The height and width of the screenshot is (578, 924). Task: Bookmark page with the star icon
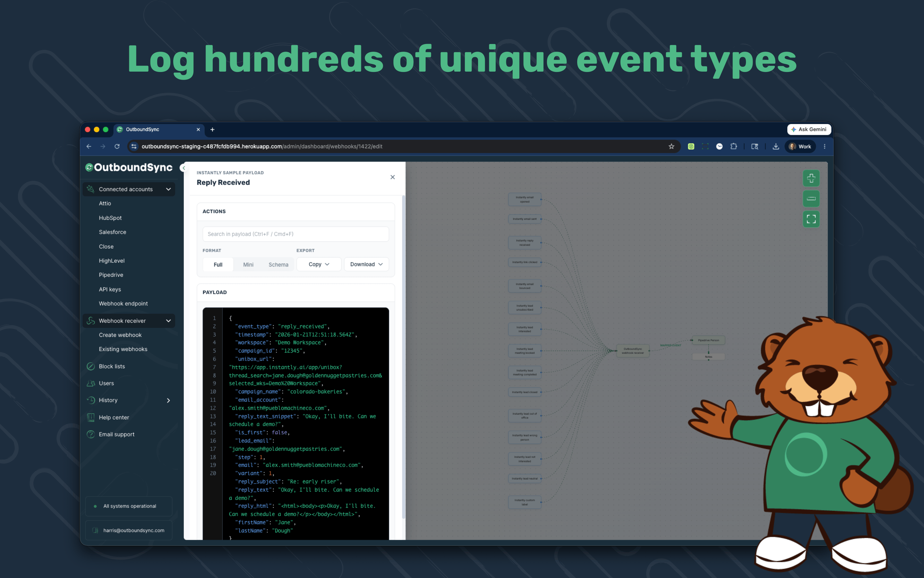(671, 146)
